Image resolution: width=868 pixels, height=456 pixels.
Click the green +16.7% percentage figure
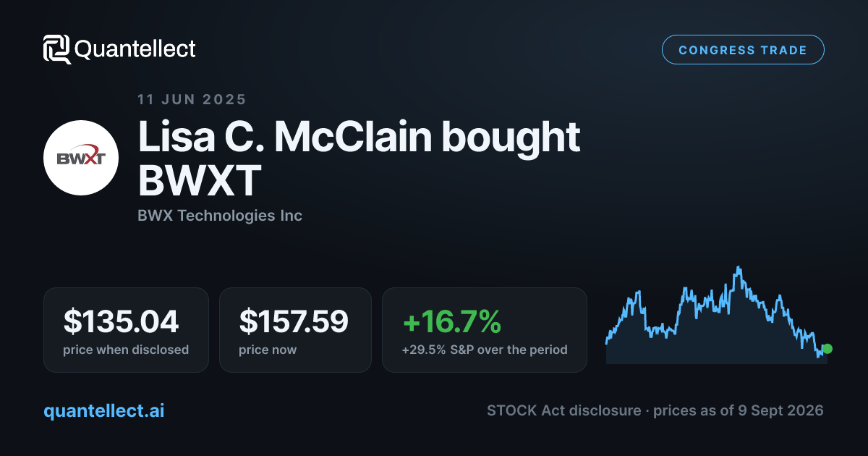(x=451, y=321)
